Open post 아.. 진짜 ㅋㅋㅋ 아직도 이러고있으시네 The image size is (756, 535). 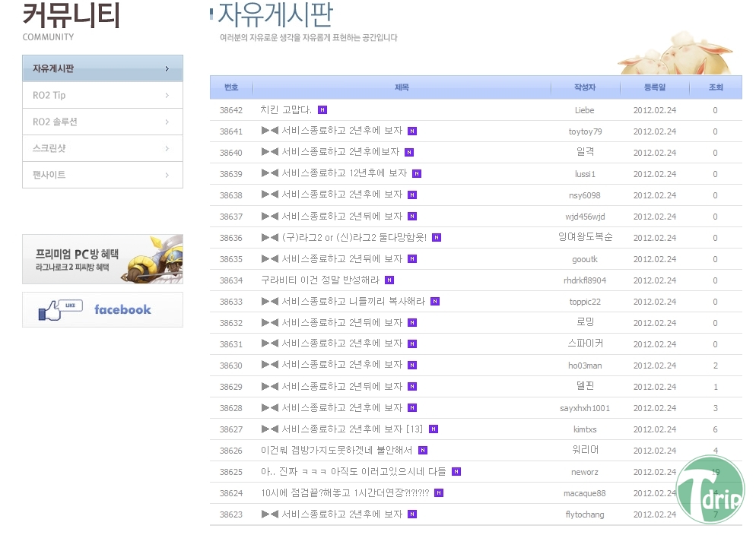pyautogui.click(x=354, y=472)
